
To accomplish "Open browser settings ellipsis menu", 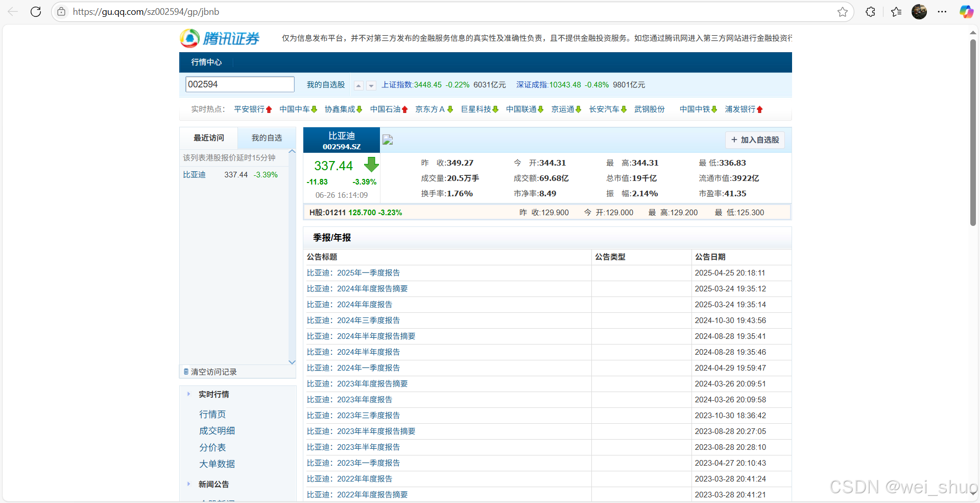I will [942, 12].
